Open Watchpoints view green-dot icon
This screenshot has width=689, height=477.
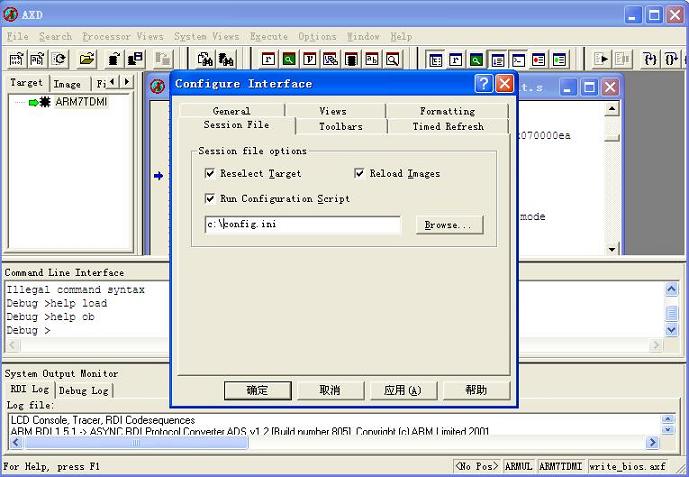(x=559, y=59)
